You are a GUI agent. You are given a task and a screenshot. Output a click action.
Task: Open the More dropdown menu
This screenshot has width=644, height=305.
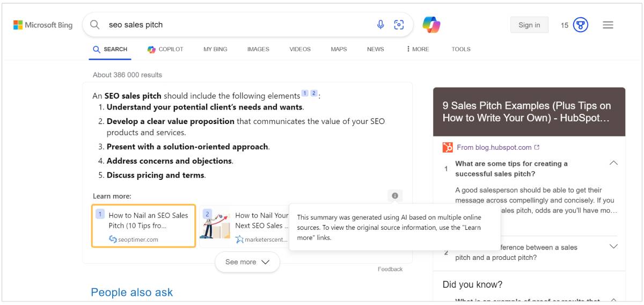click(418, 49)
